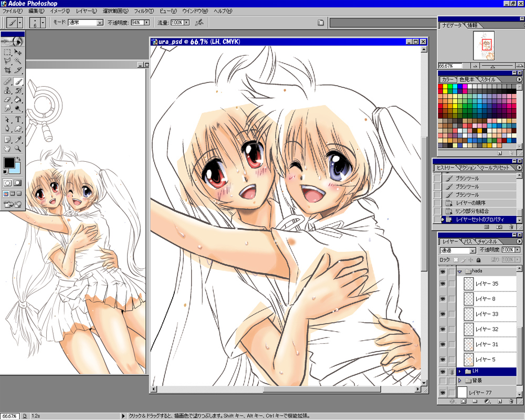
Task: Switch to Quick Mask mode
Action: click(x=18, y=183)
